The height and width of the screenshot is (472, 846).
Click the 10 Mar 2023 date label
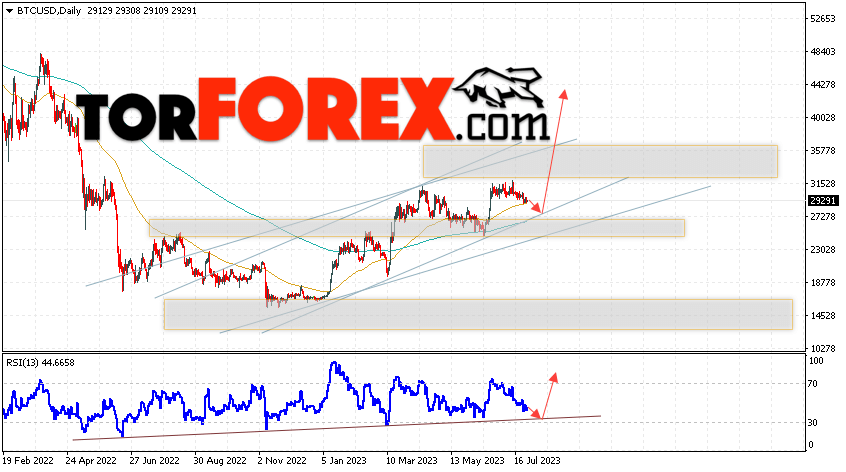pyautogui.click(x=412, y=461)
